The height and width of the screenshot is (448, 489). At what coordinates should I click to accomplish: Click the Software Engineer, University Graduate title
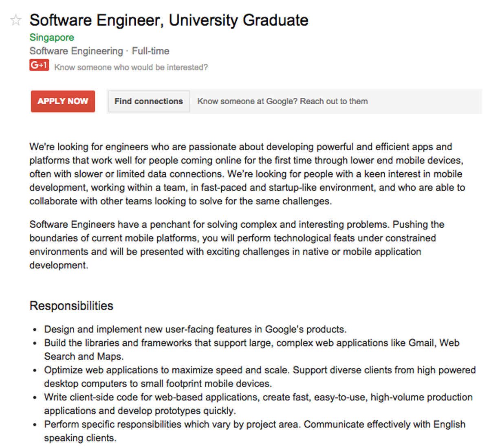[x=169, y=20]
